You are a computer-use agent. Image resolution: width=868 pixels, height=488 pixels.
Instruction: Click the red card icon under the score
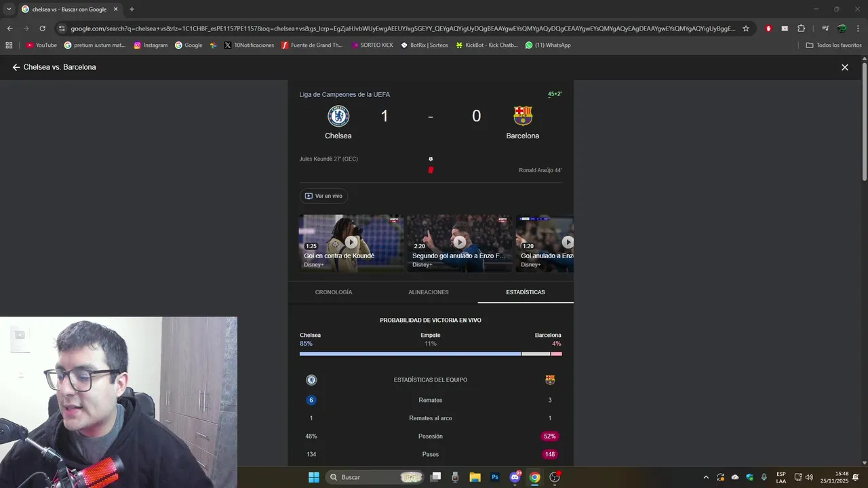[x=431, y=170]
